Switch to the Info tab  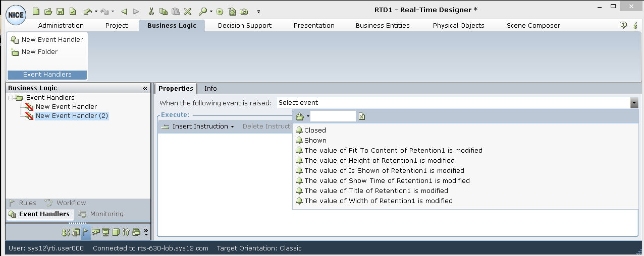(210, 88)
